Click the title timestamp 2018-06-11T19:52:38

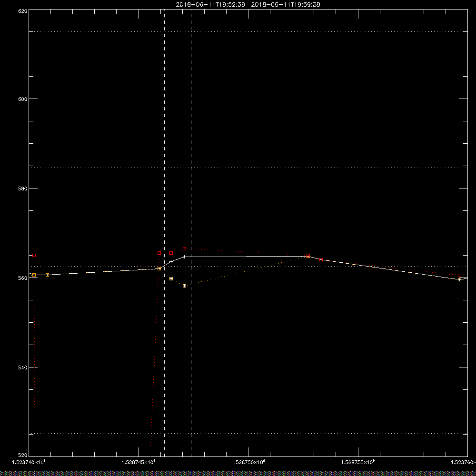coord(210,5)
